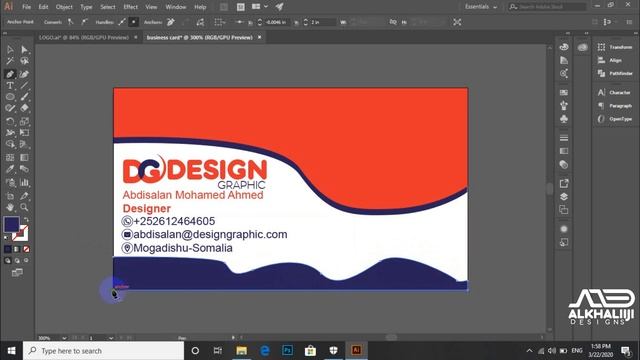
Task: Set paint mode to Gradient
Action: [x=17, y=249]
